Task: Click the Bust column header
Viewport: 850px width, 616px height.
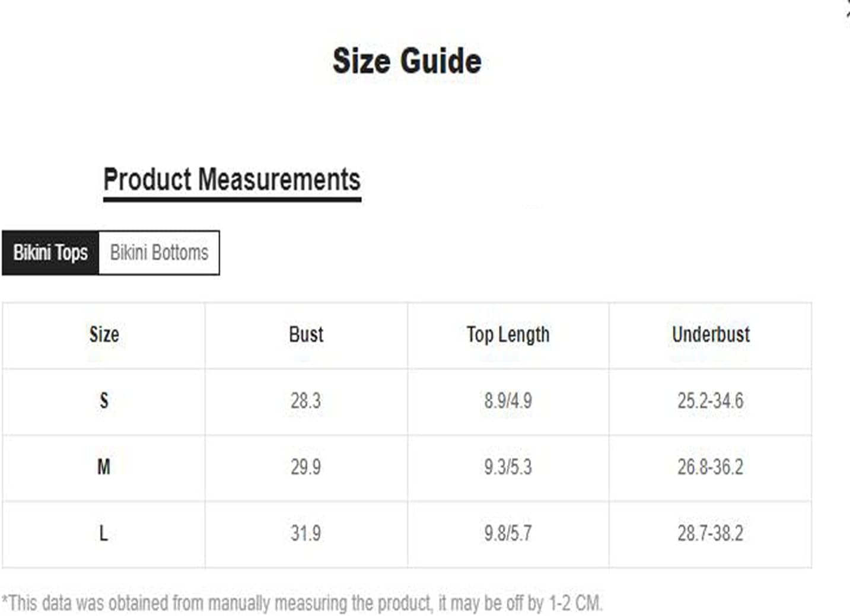Action: point(306,334)
